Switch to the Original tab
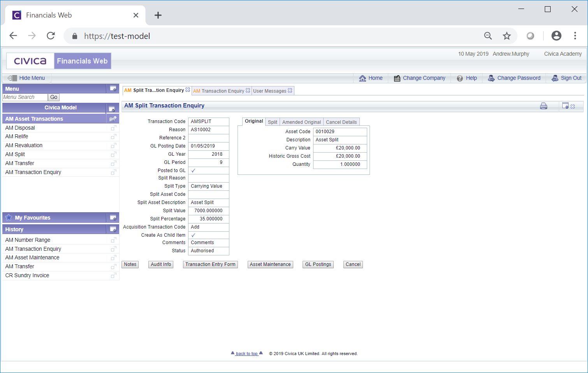 click(x=254, y=121)
